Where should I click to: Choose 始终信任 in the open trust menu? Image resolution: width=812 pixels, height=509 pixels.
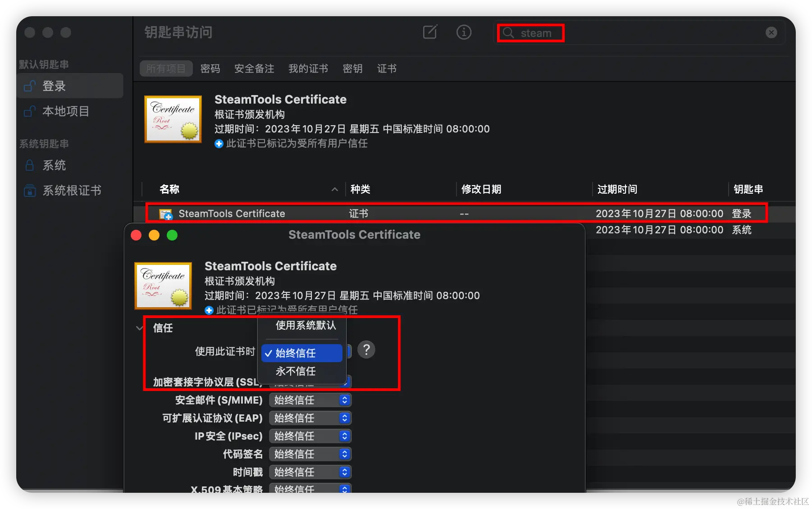click(x=302, y=353)
